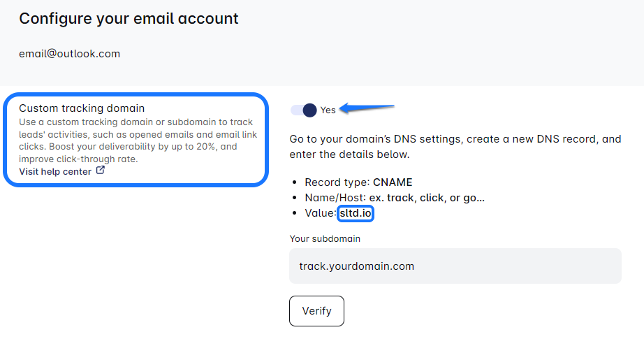Click the DNS settings instruction paragraph
Screen dimensions: 644x339
[455, 146]
